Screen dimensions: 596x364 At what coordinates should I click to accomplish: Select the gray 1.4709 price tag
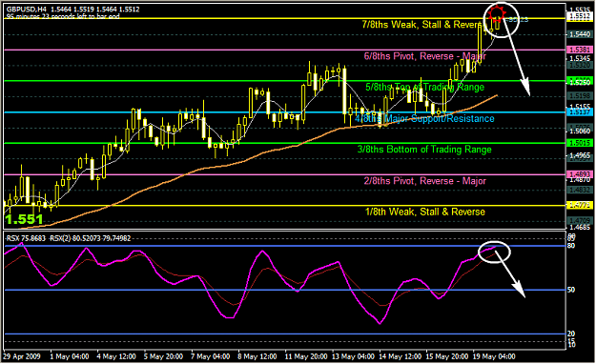(579, 220)
